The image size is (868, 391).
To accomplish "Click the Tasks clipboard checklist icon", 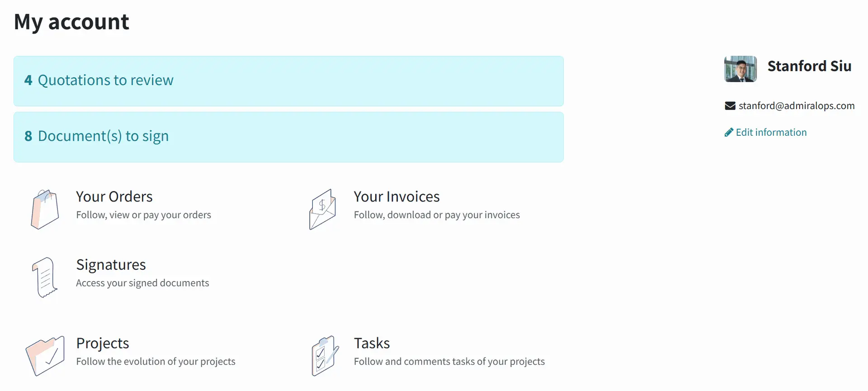I will click(325, 356).
